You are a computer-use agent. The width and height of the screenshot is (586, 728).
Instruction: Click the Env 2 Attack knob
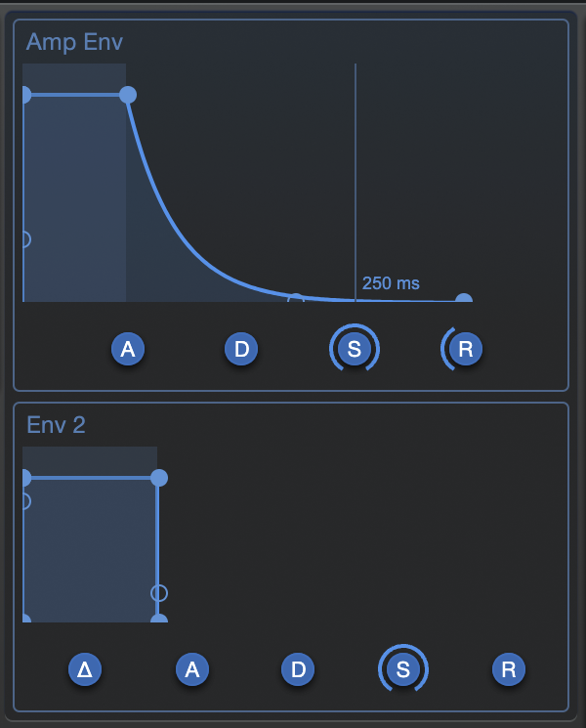[192, 669]
